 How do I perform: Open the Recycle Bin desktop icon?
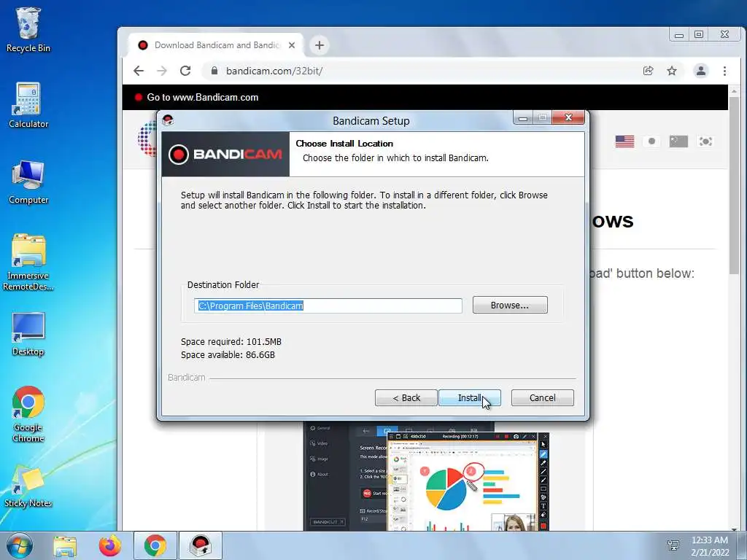tap(28, 29)
